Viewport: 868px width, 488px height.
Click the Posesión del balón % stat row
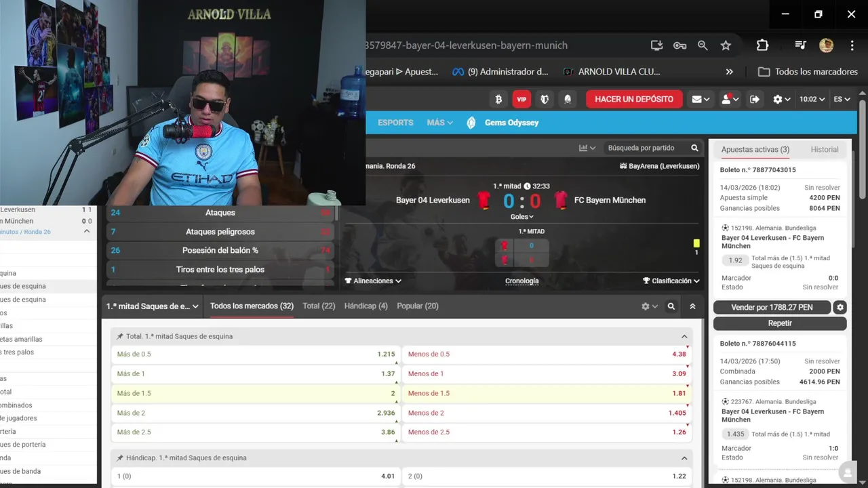tap(220, 250)
